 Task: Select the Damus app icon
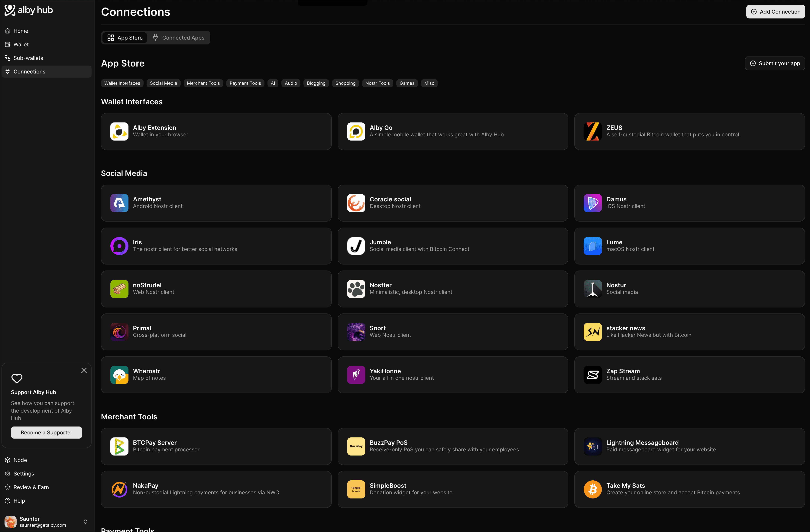click(x=593, y=203)
